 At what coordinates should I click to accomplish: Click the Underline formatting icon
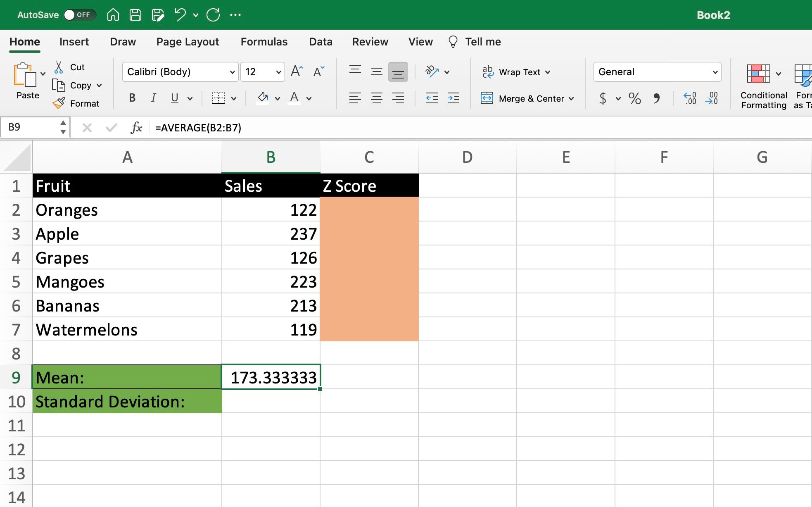coord(175,97)
